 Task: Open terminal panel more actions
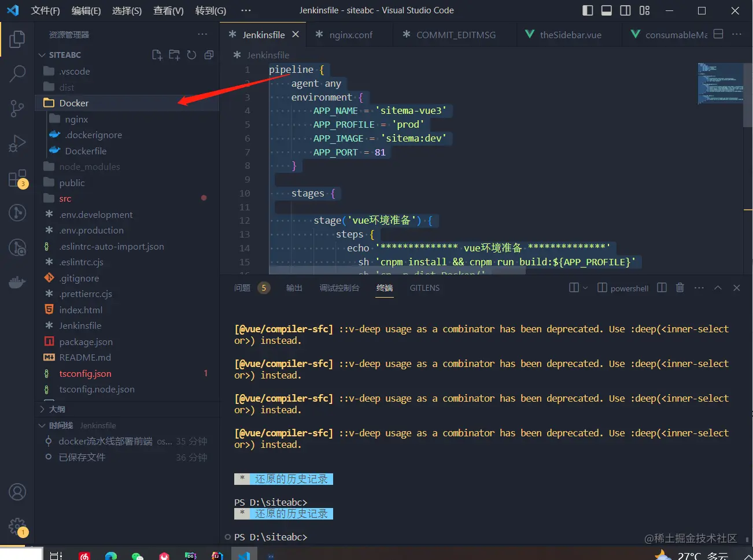(699, 288)
